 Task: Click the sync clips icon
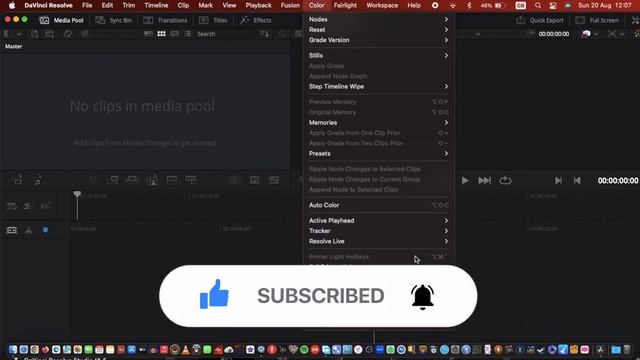(x=68, y=34)
